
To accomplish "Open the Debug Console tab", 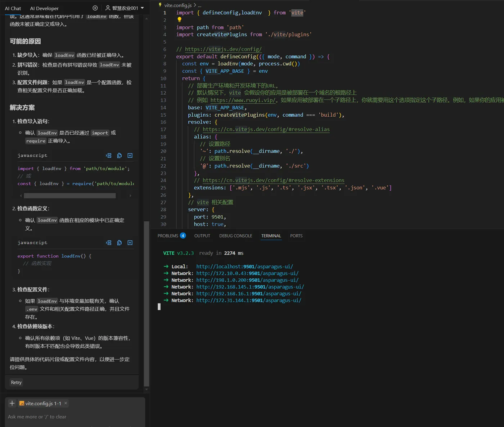I will [x=236, y=236].
